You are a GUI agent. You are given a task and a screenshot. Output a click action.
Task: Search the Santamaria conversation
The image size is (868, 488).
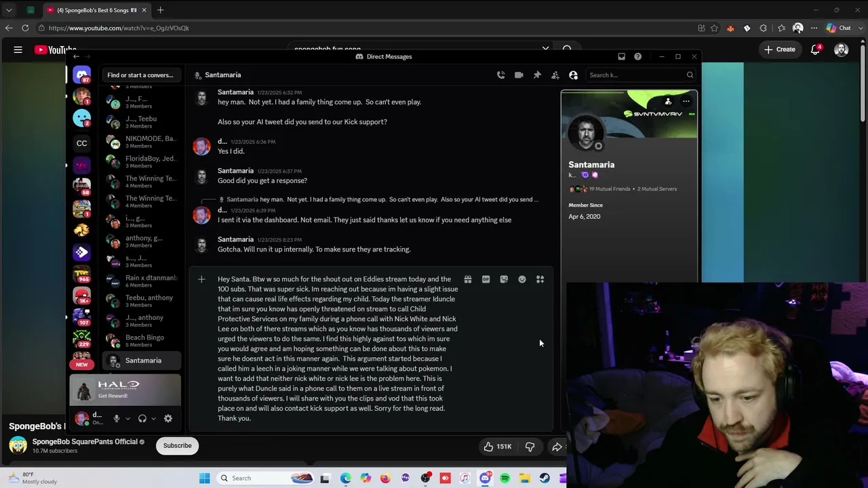click(x=641, y=75)
